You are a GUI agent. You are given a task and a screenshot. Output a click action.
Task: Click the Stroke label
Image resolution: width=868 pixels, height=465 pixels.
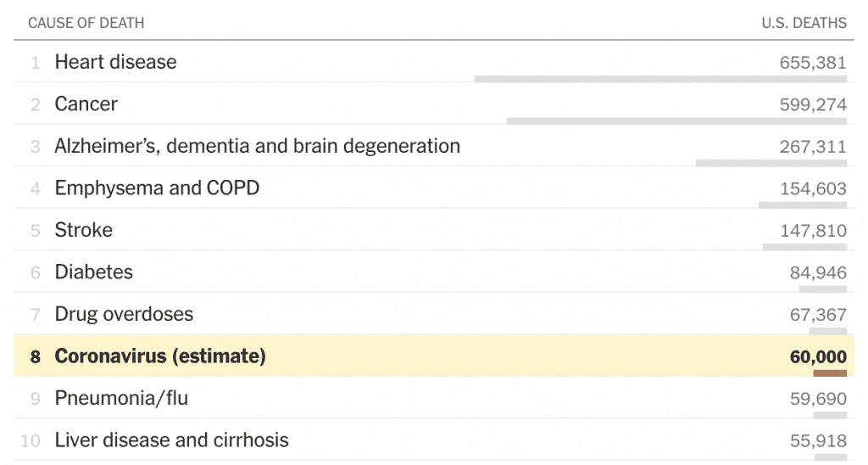83,230
